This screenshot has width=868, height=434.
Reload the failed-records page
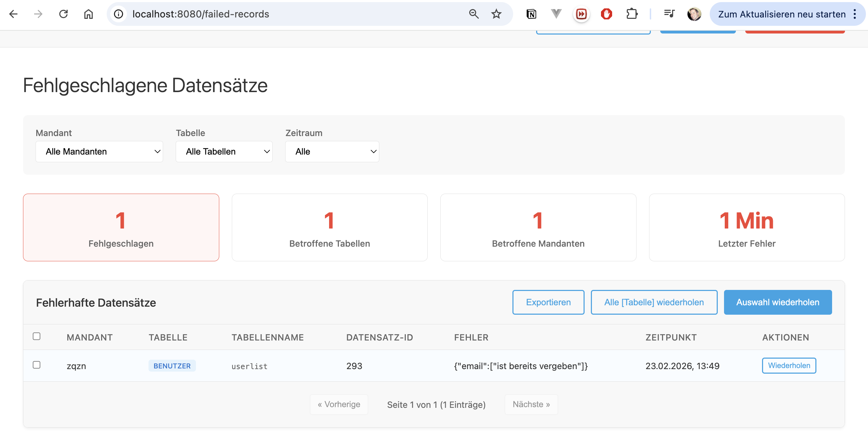pyautogui.click(x=63, y=14)
